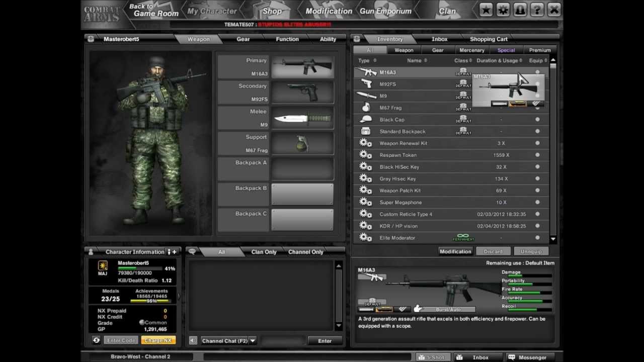
Task: Open Modification button below inventory
Action: [455, 251]
